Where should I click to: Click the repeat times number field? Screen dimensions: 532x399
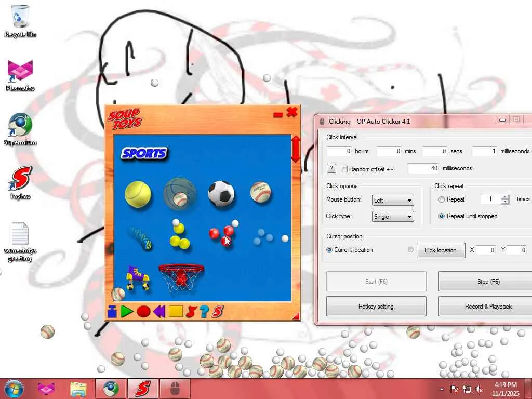tap(490, 199)
